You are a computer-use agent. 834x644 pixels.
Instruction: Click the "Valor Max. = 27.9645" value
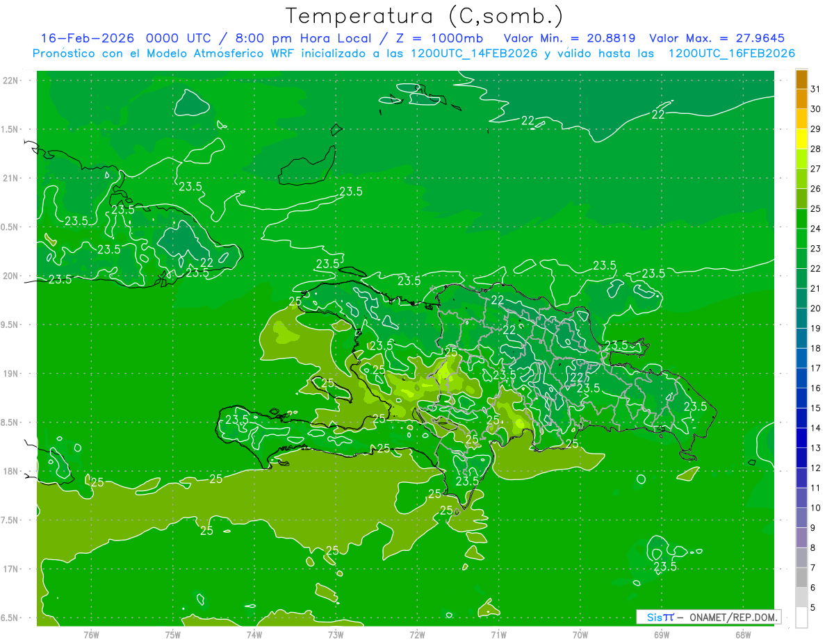click(717, 38)
